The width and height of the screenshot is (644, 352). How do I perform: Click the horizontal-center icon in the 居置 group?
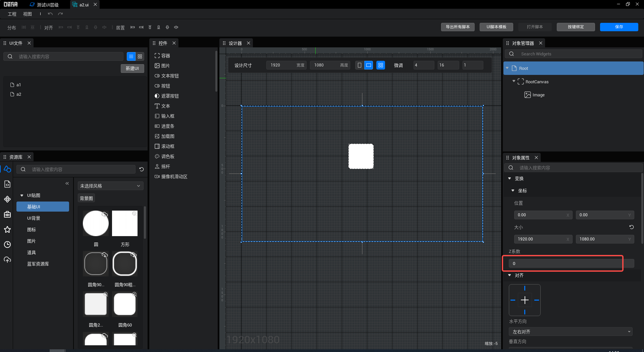point(176,27)
